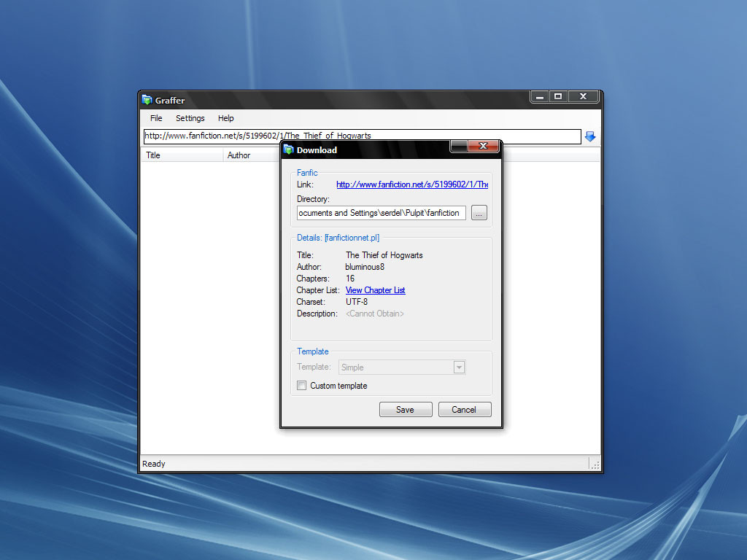Open the fanfiction.net story link
The height and width of the screenshot is (560, 747).
point(412,184)
